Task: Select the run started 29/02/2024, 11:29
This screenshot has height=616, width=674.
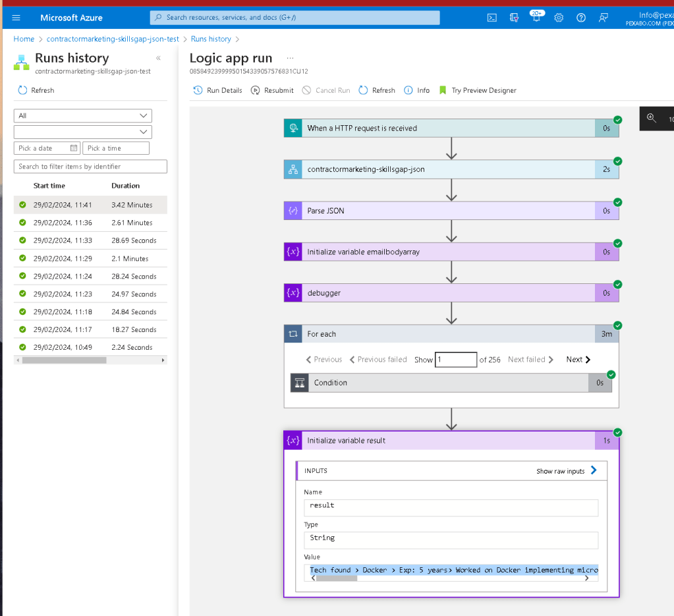Action: tap(90, 258)
